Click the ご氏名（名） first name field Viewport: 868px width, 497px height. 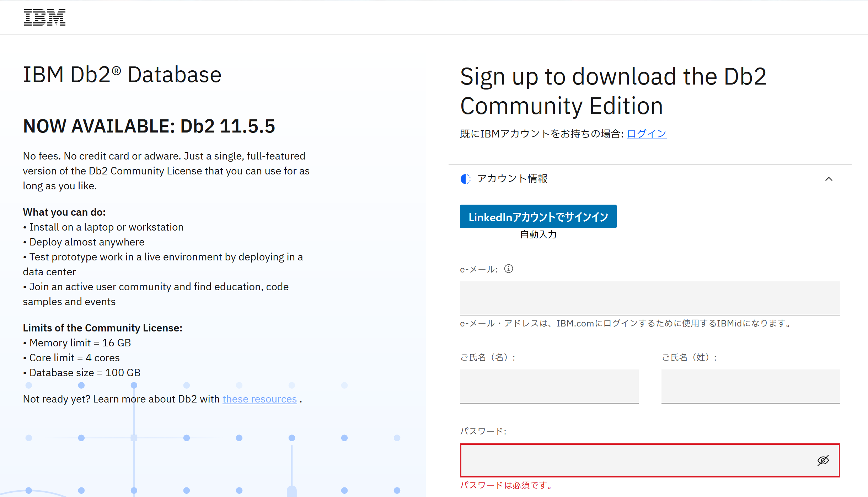coord(549,386)
